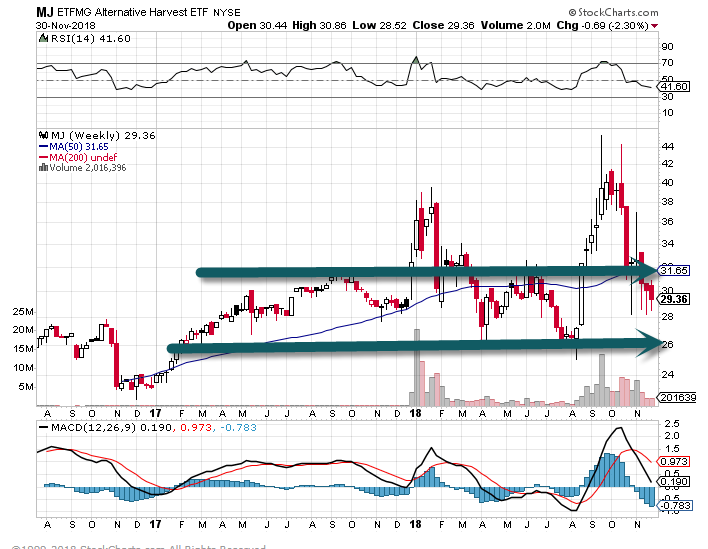Click the boxed 201639 volume axis label
Viewport: 708px width, 549px height.
click(x=678, y=397)
